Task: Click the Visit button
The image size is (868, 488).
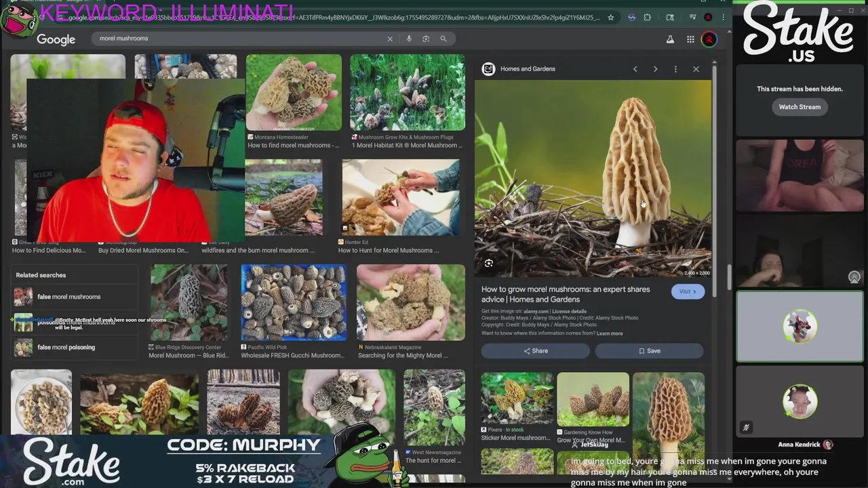Action: (x=688, y=291)
